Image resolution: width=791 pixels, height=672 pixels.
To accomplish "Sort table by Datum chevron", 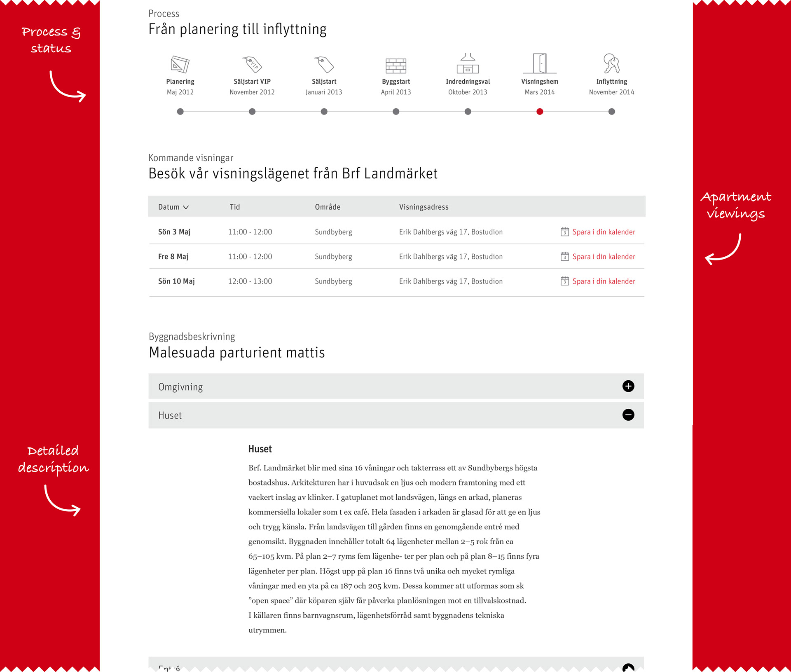I will click(186, 207).
